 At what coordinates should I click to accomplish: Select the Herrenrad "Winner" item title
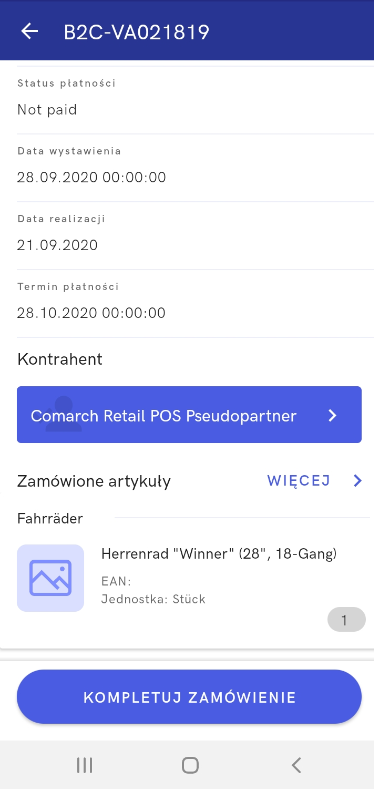(x=219, y=554)
